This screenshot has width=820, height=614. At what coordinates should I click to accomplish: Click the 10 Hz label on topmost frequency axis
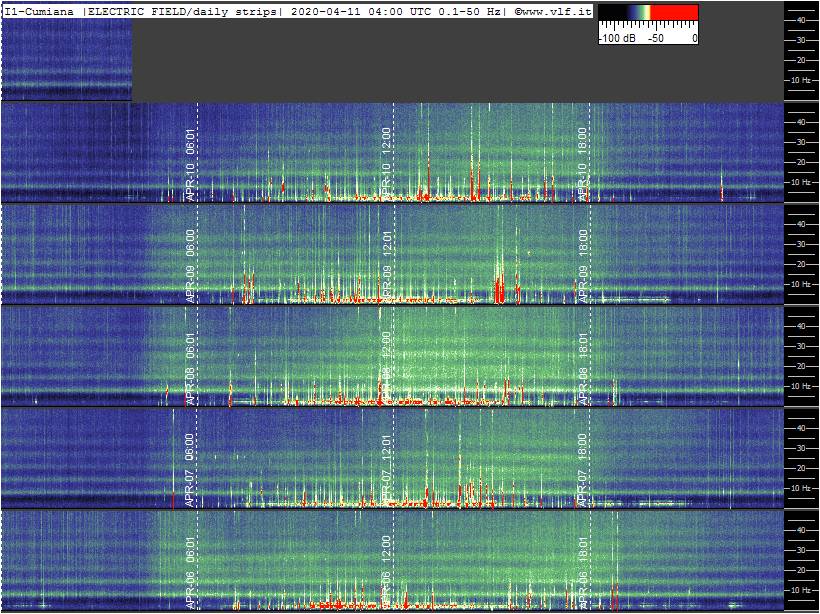point(801,80)
